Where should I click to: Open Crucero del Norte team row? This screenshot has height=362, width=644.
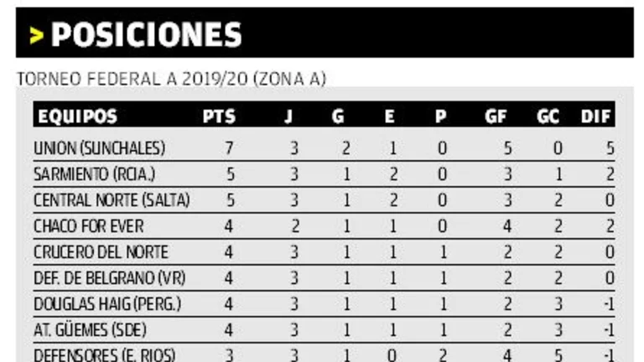[324, 252]
